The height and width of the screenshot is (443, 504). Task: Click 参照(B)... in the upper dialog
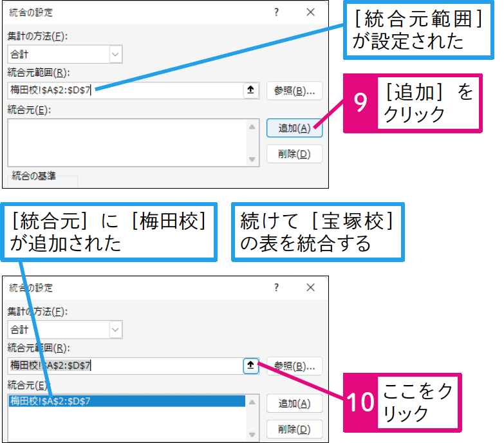294,91
